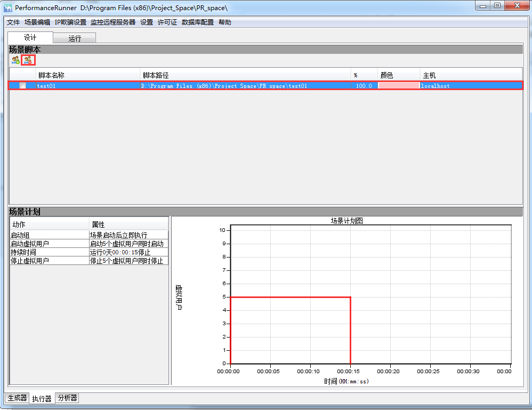
Task: Click the PerformanceRunner app icon in title bar
Action: [8, 7]
